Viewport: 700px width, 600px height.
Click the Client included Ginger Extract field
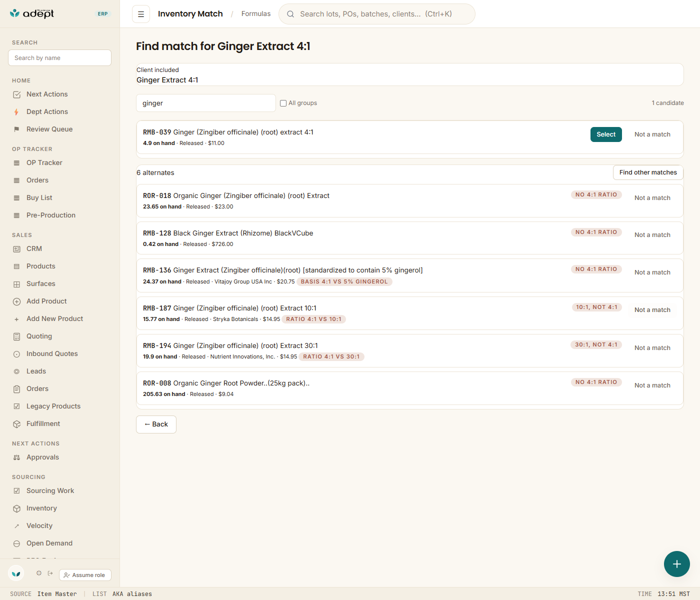(410, 74)
